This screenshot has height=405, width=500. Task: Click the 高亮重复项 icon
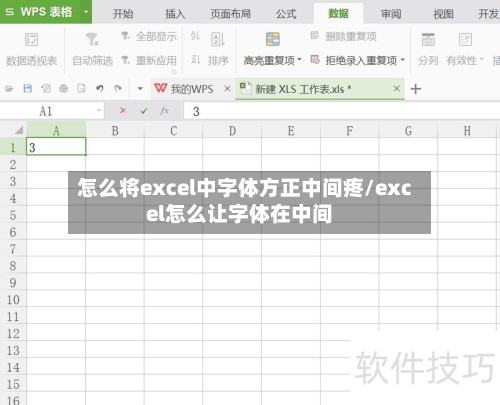coord(273,39)
